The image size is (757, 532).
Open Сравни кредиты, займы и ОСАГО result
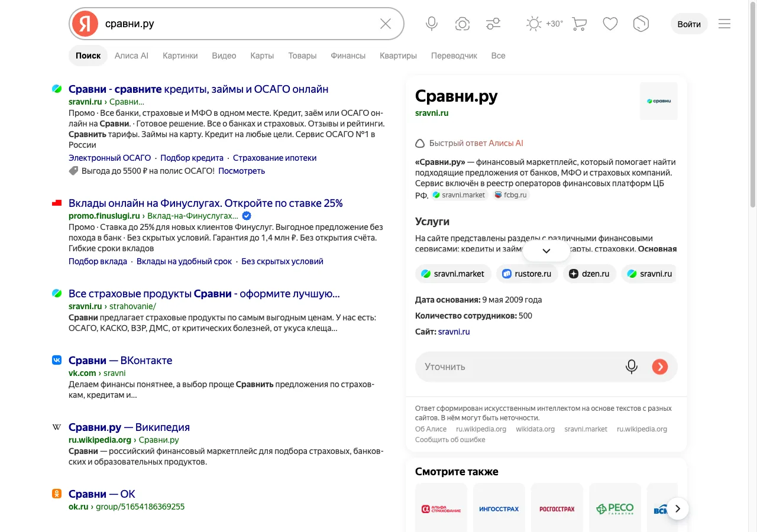198,89
